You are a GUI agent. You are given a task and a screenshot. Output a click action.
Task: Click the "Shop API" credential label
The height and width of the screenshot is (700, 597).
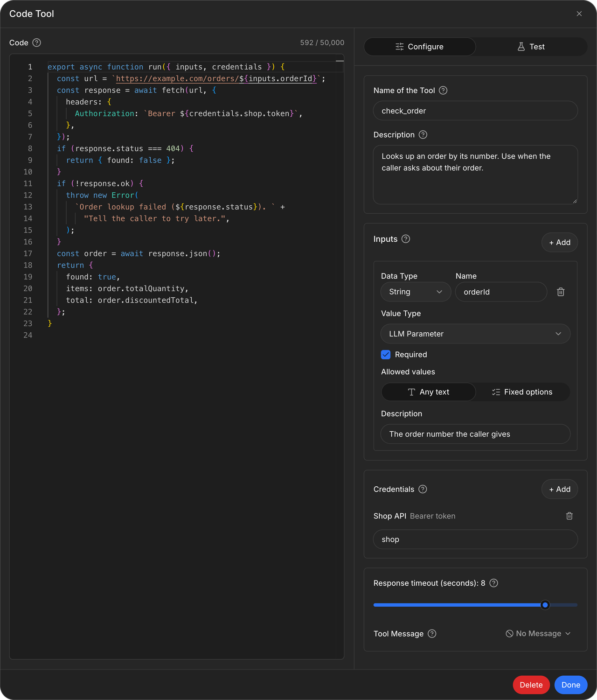[390, 516]
